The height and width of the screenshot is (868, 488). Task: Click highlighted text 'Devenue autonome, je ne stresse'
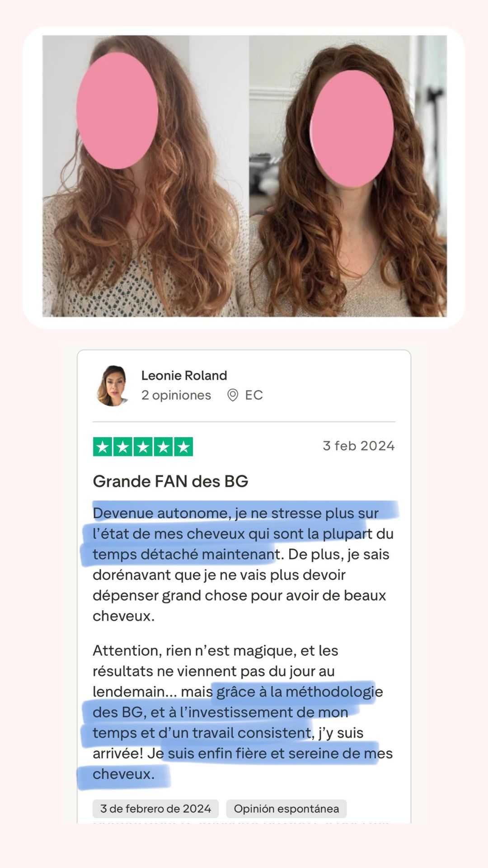click(207, 513)
